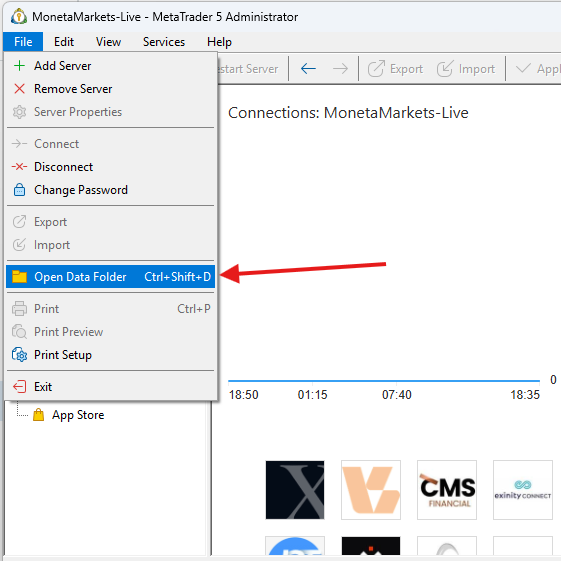
Task: Open the CMS Financial app thumbnail
Action: pos(447,490)
